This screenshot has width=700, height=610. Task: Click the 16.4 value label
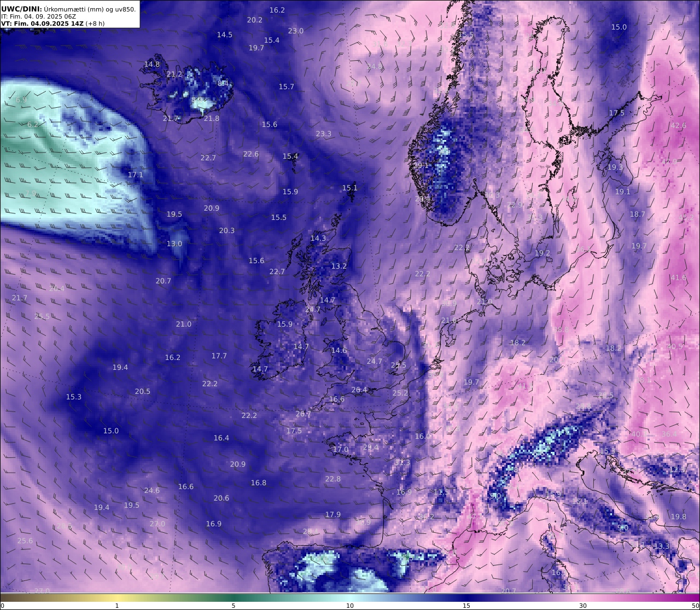pyautogui.click(x=221, y=438)
